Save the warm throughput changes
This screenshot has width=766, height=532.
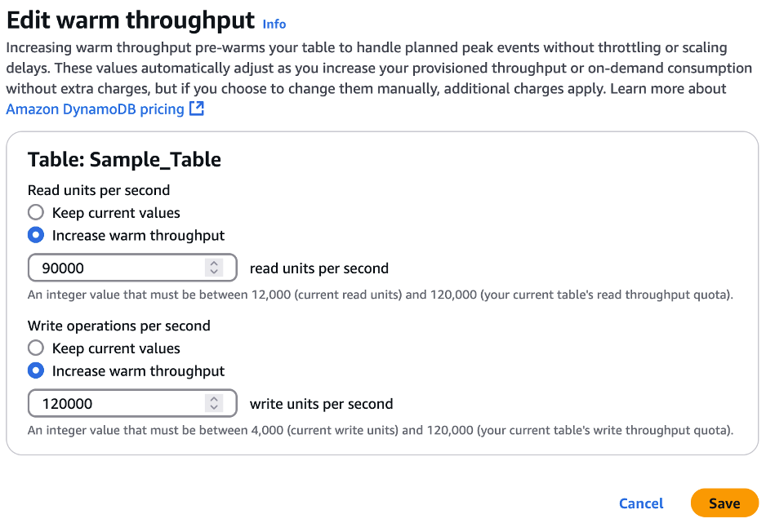click(724, 503)
